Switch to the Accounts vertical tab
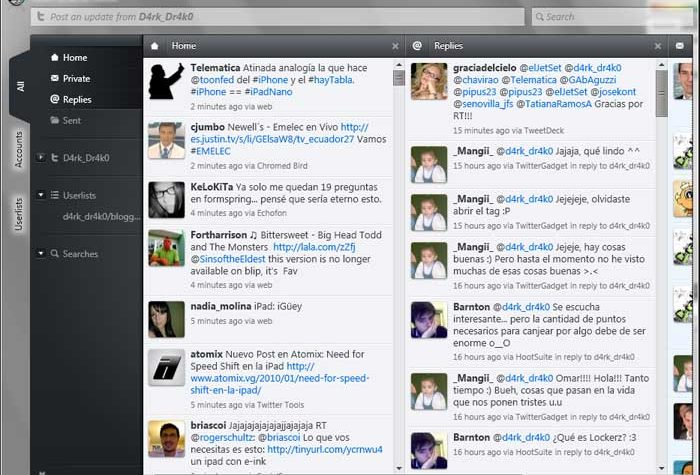The height and width of the screenshot is (475, 700). click(18, 149)
